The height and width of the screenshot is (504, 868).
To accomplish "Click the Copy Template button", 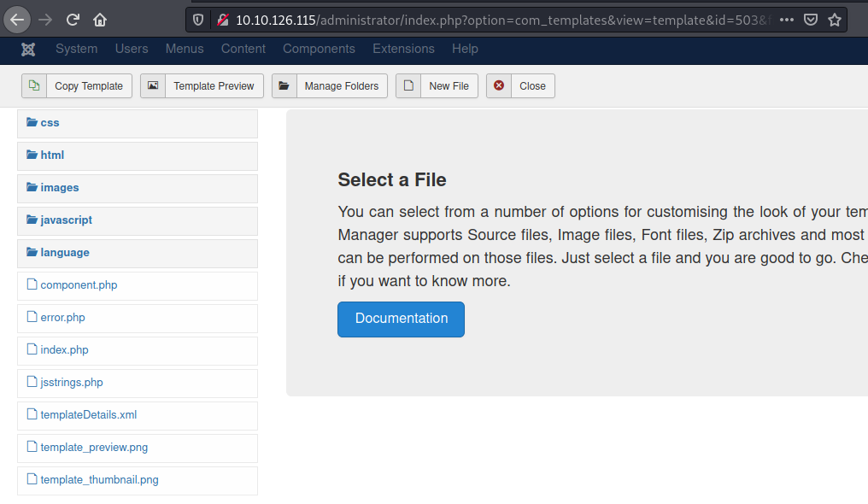I will pyautogui.click(x=77, y=86).
